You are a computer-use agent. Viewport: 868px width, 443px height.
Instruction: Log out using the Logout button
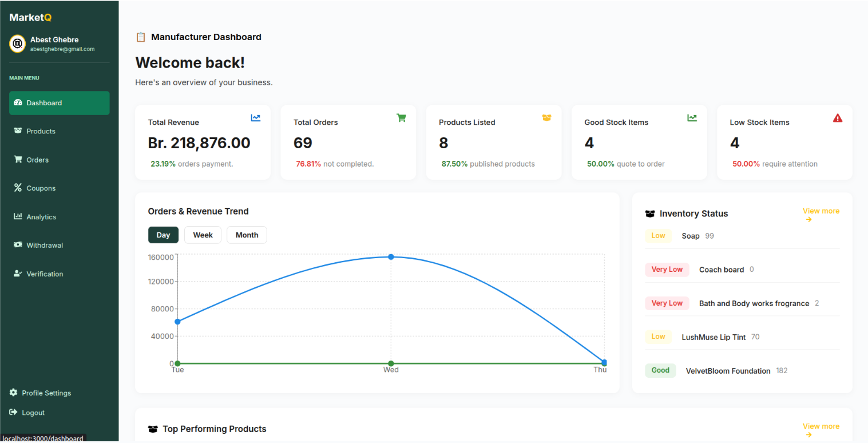(x=33, y=413)
